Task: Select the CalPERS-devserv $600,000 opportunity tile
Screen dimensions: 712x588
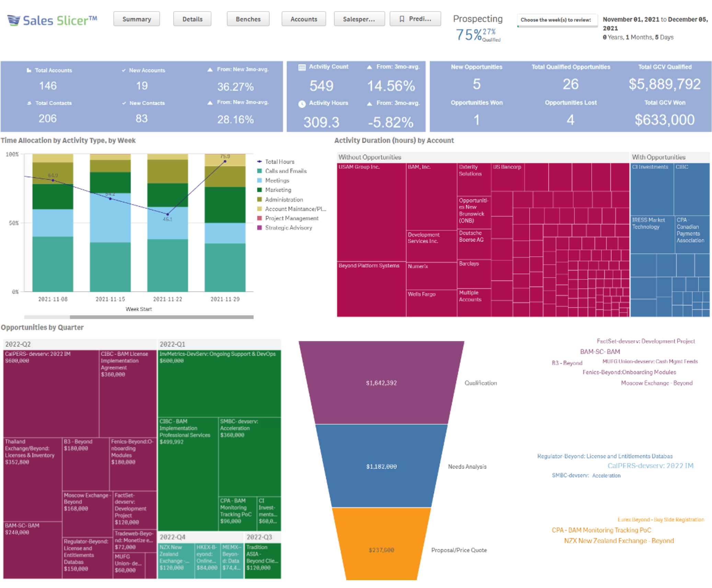Action: tap(51, 393)
